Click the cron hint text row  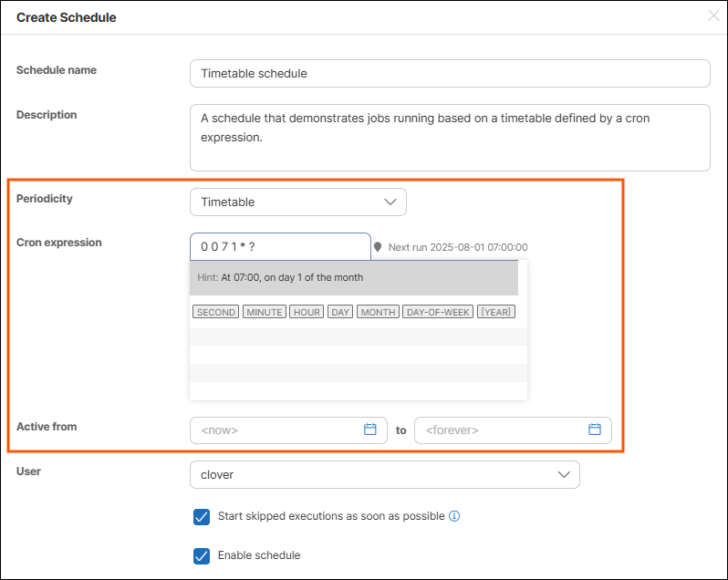point(353,277)
